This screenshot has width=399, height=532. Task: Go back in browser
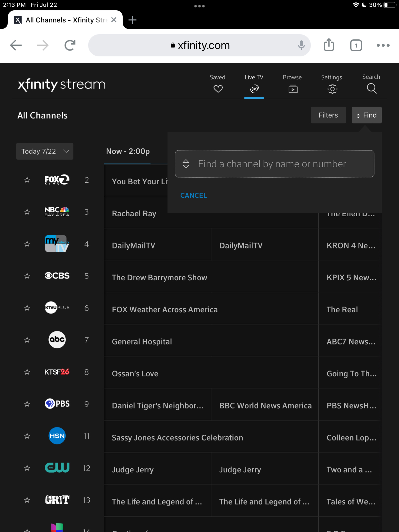click(x=16, y=45)
